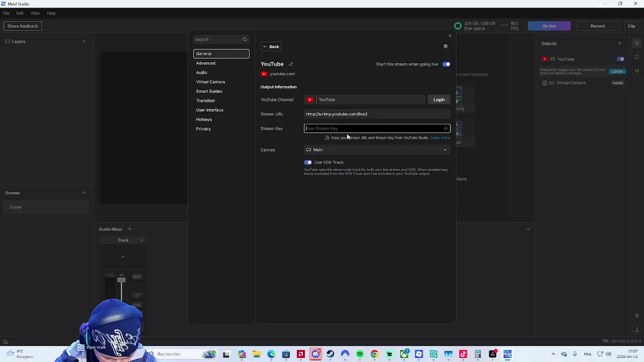Show hidden system tray icons
Viewport: 644px width, 362px height.
553,354
